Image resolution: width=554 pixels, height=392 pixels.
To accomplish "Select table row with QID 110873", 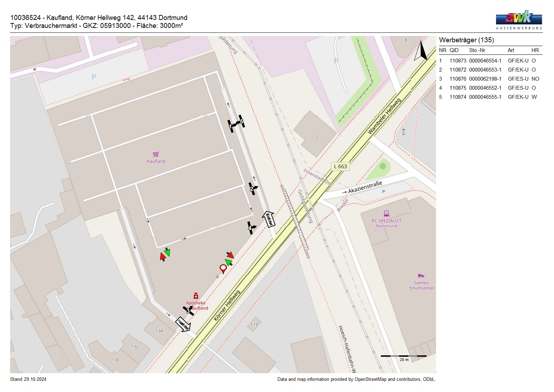I will point(489,61).
